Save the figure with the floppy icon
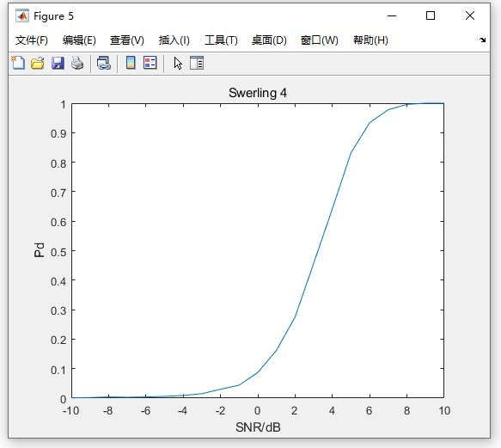Screen dimensions: 501x448 tap(58, 63)
